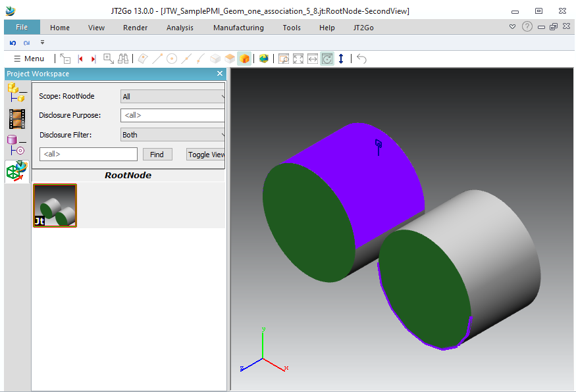Click the undo arrow in quick access bar

pyautogui.click(x=13, y=43)
